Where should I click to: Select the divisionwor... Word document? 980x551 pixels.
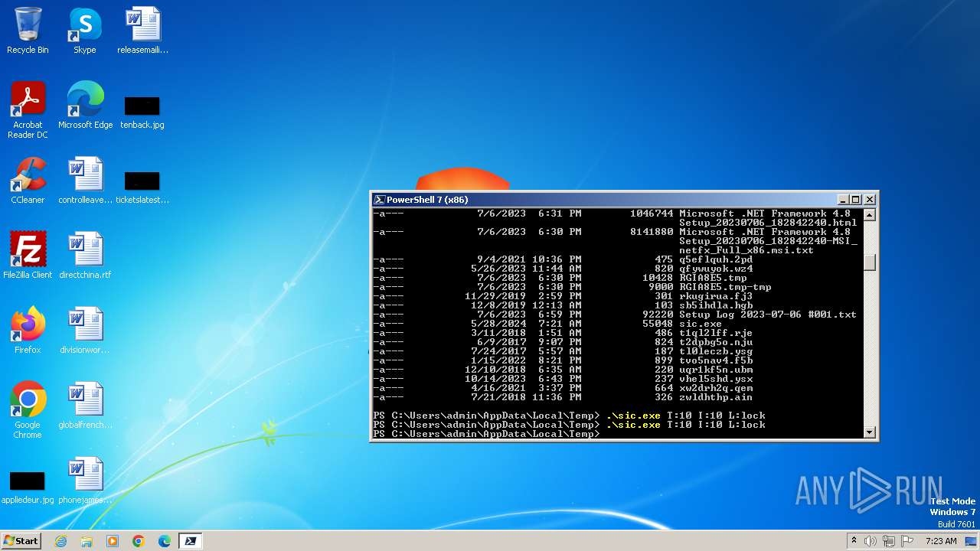(85, 330)
